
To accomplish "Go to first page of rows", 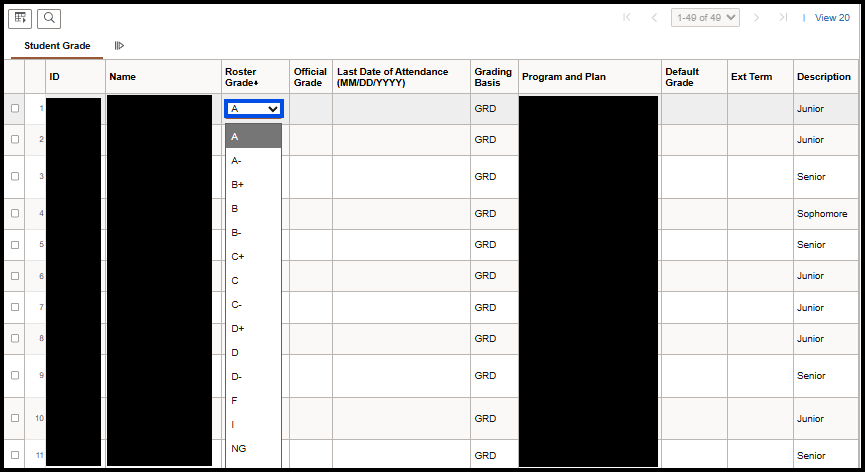I will (627, 17).
